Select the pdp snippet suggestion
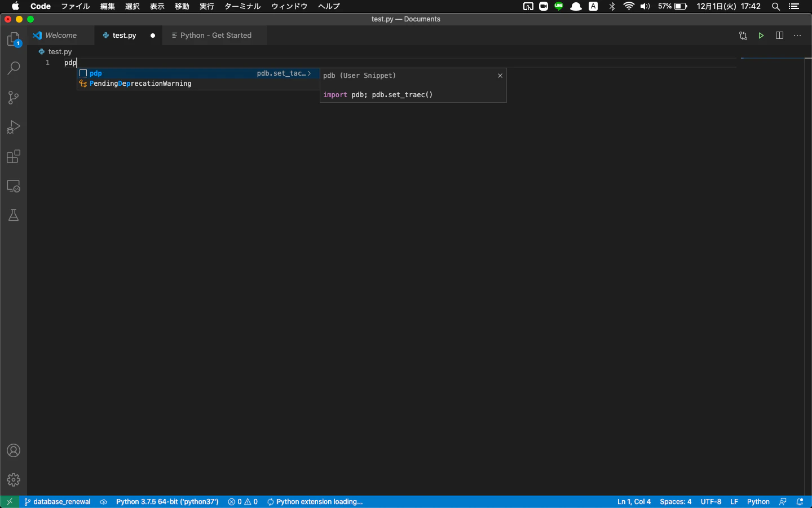Image resolution: width=812 pixels, height=508 pixels. [x=198, y=73]
